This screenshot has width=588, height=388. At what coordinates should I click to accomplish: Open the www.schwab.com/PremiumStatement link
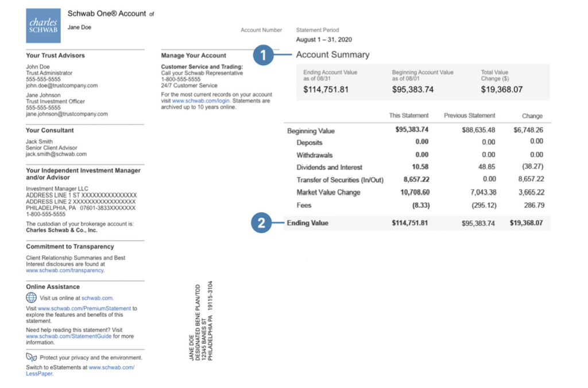84,309
